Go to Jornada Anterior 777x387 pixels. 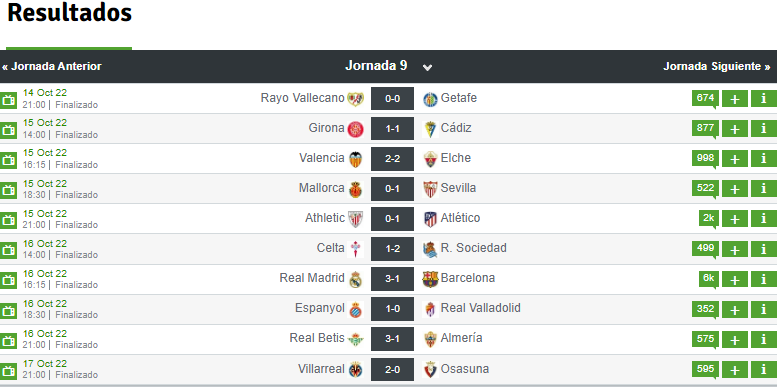52,66
